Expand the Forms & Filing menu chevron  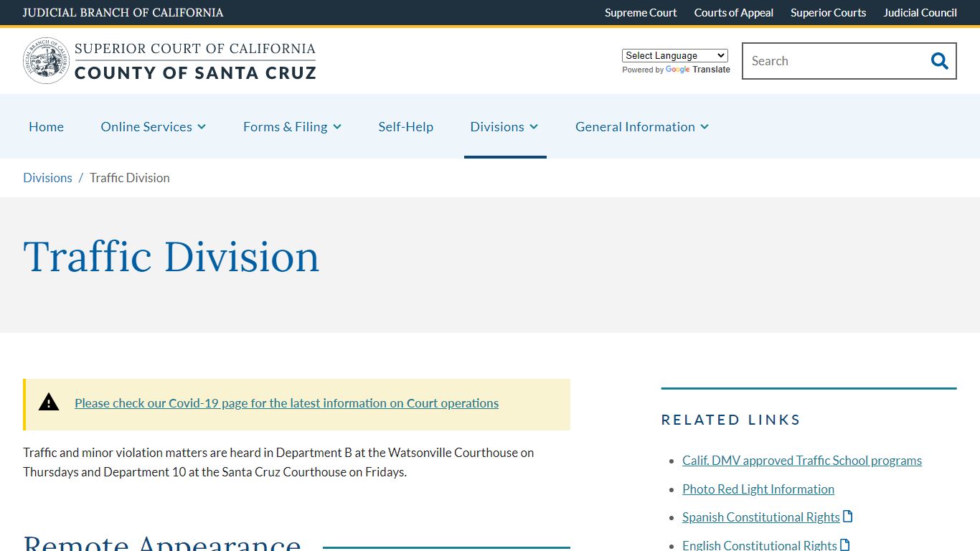337,127
